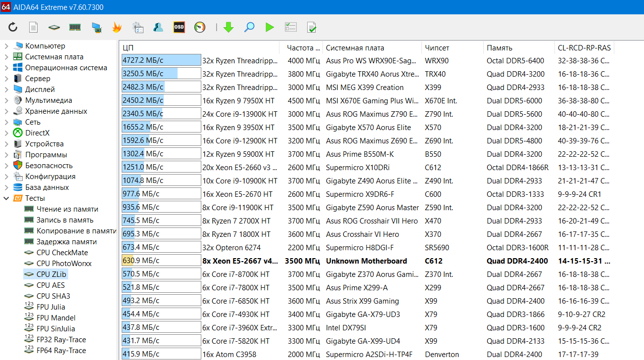Open the blank document Report icon
Viewport: 644px width, 360px height.
[x=34, y=27]
